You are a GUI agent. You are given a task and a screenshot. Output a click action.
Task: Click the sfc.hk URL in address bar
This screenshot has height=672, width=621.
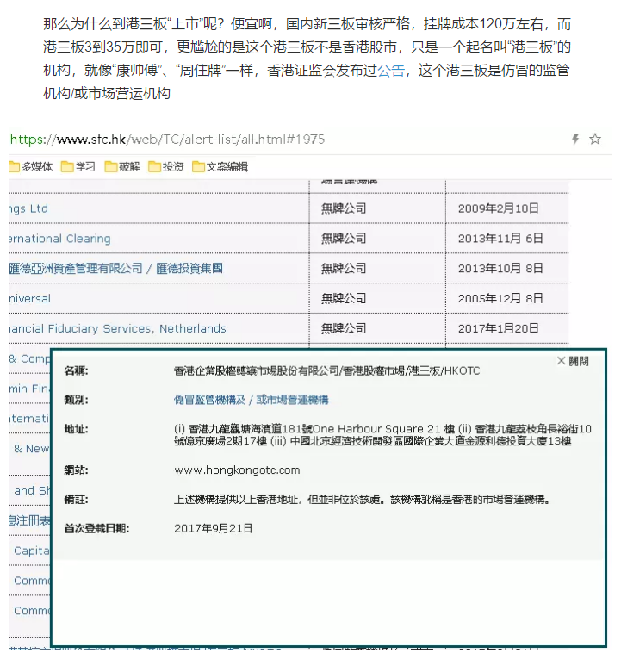tap(167, 140)
